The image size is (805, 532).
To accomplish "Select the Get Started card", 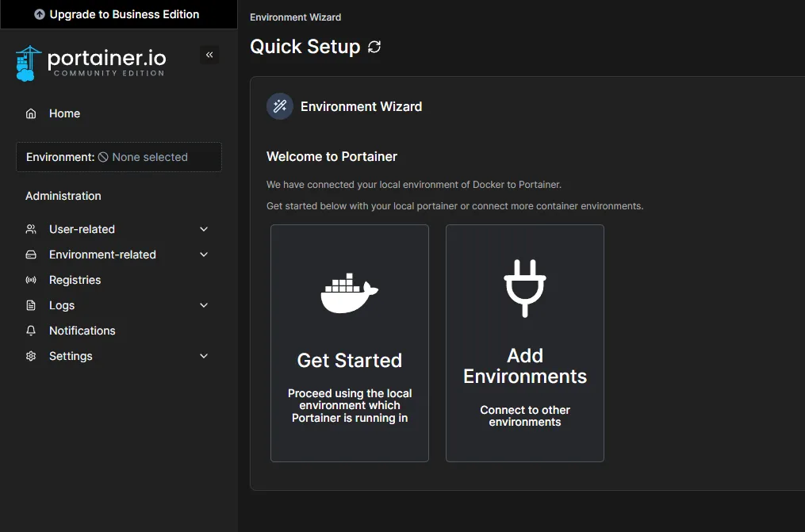I will pyautogui.click(x=349, y=343).
